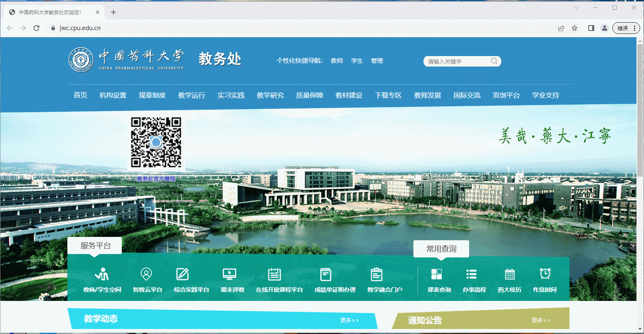This screenshot has width=644, height=334.
Task: Open the 教学运行 navigation menu
Action: point(192,95)
